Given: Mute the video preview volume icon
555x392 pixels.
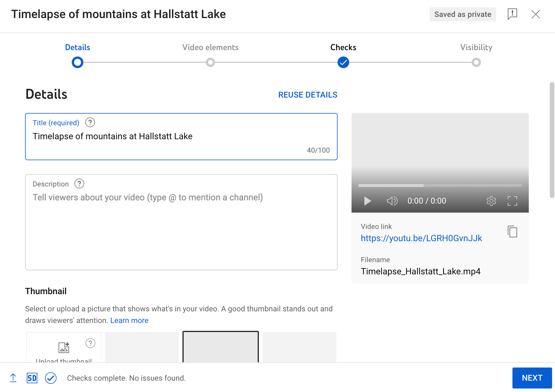Looking at the screenshot, I should 392,201.
